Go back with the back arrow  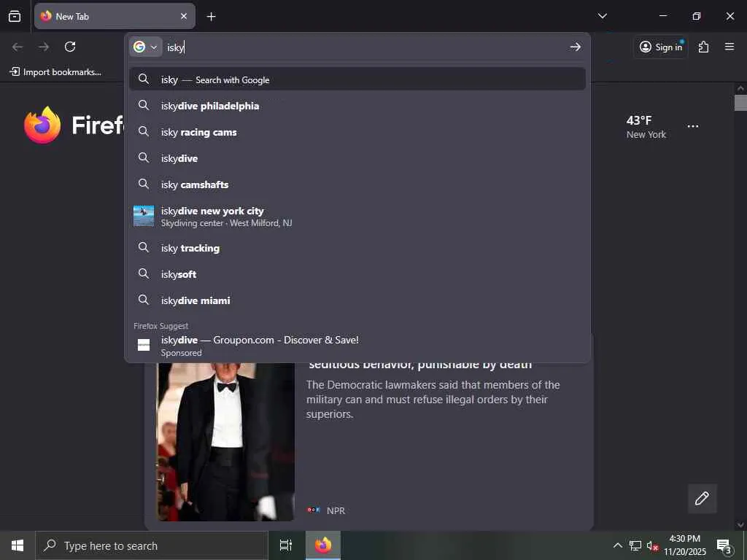tap(18, 47)
